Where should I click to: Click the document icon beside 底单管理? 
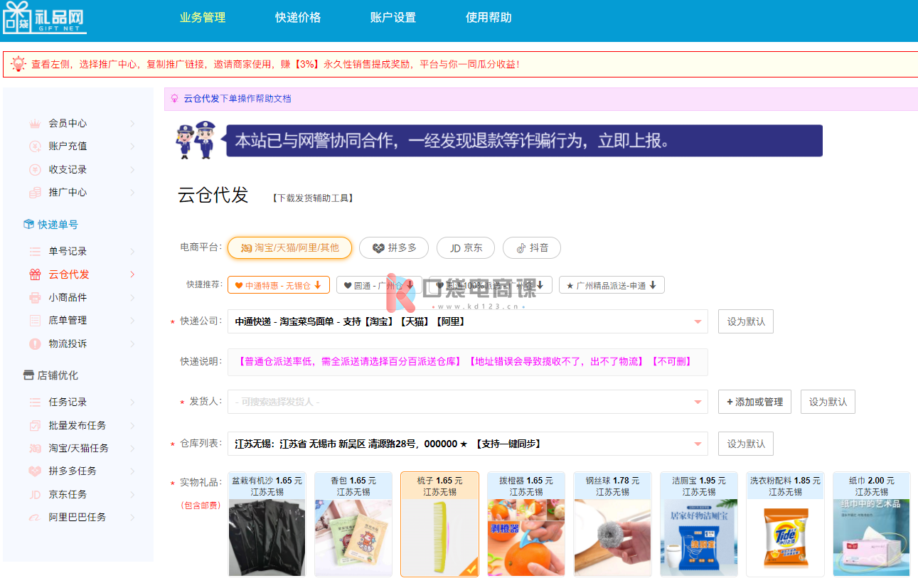[x=35, y=321]
